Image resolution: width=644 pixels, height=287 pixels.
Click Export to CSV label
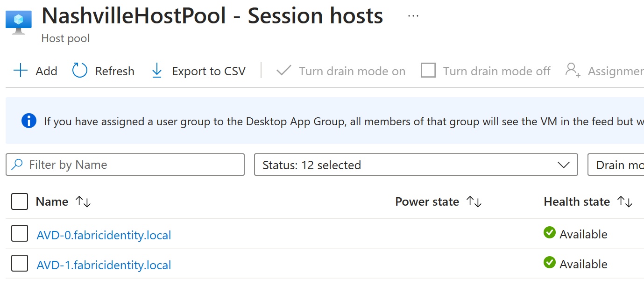[209, 71]
